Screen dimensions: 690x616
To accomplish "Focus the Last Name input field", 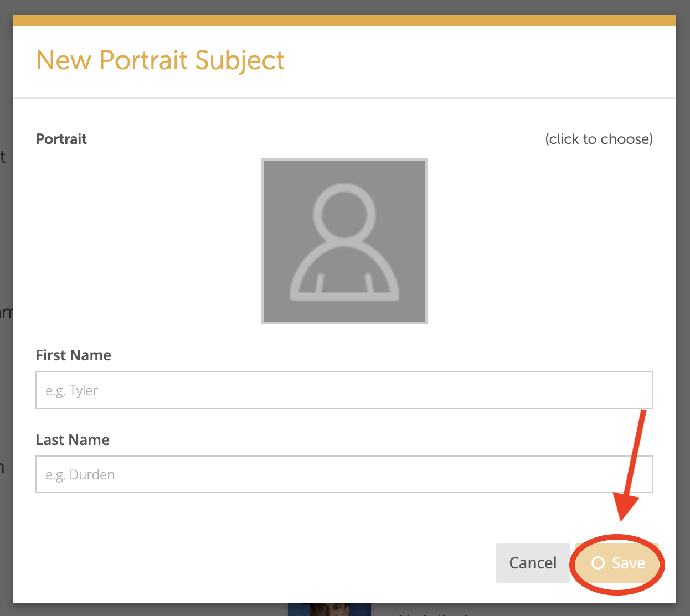I will (x=344, y=474).
